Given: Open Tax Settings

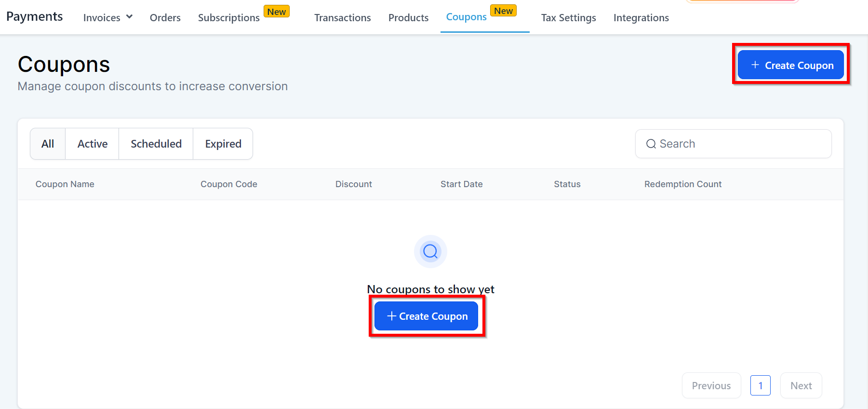Looking at the screenshot, I should click(x=568, y=18).
